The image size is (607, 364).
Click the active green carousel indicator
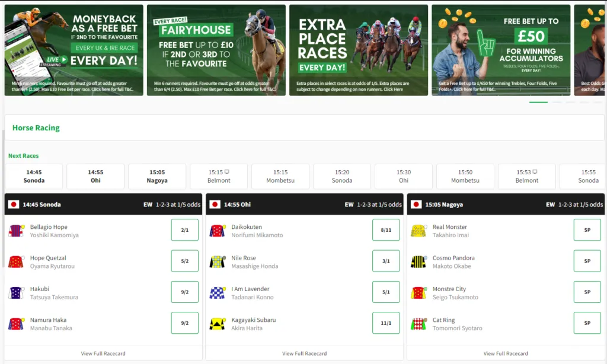[538, 102]
